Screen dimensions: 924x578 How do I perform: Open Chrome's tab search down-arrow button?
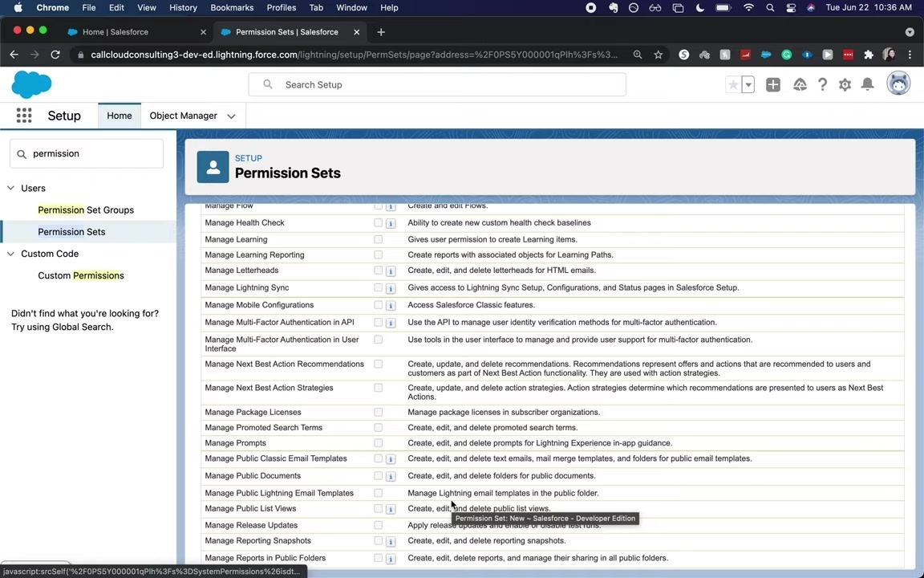coord(910,32)
